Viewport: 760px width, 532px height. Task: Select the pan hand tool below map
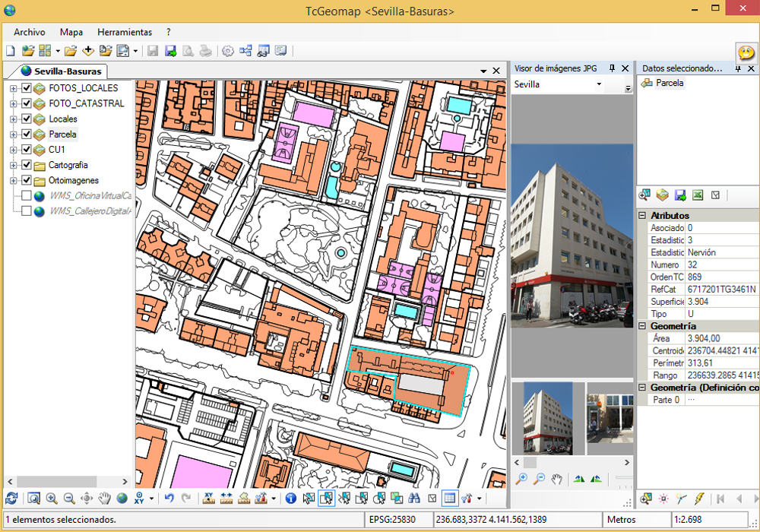coord(104,499)
